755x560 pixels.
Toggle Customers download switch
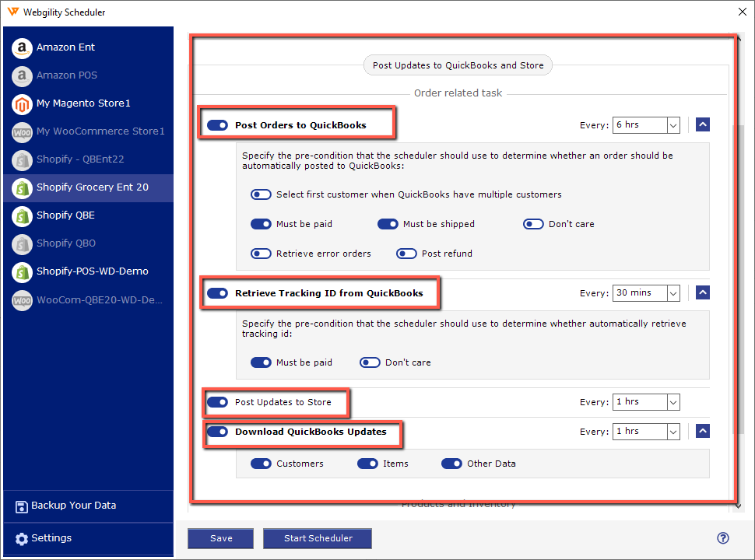(x=261, y=464)
